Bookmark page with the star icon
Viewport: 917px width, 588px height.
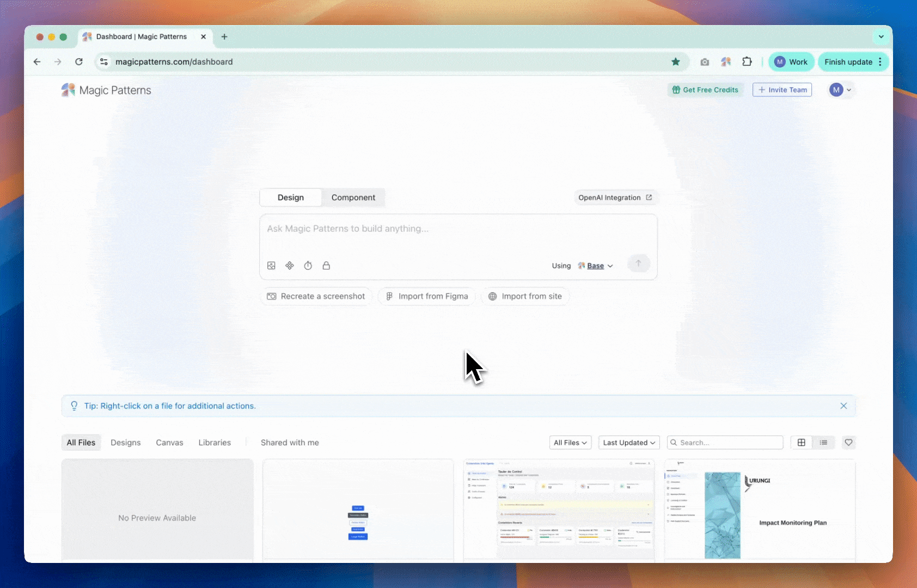point(675,62)
